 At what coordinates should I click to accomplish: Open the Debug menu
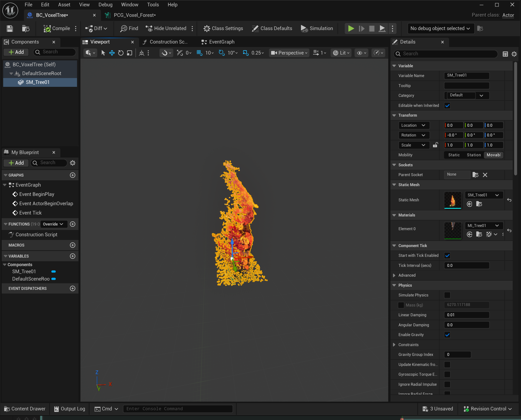pos(105,5)
